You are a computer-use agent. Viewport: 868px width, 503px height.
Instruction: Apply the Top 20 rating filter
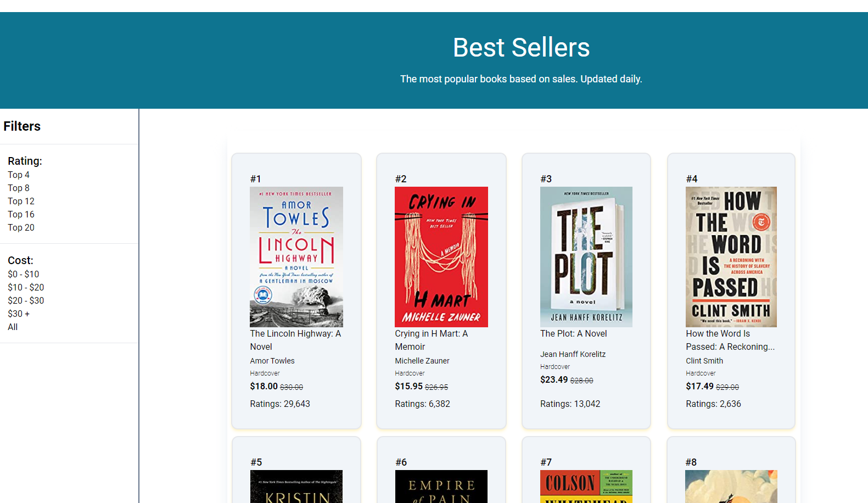[x=21, y=227]
